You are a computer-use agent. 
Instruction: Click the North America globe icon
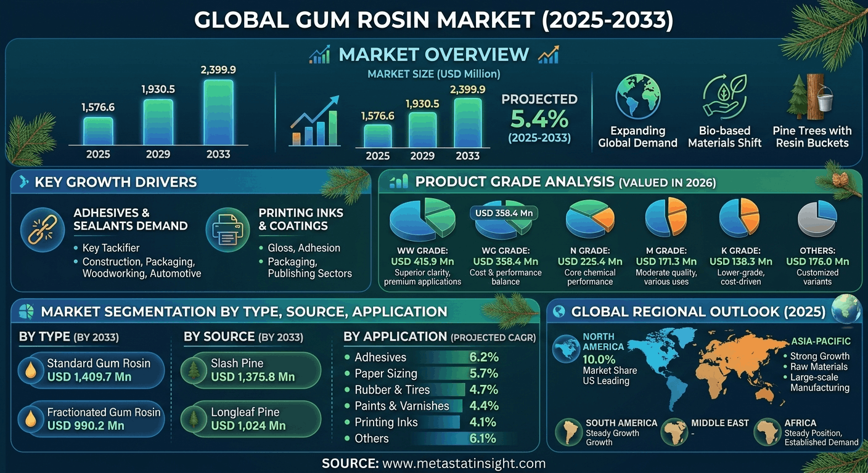coord(567,350)
